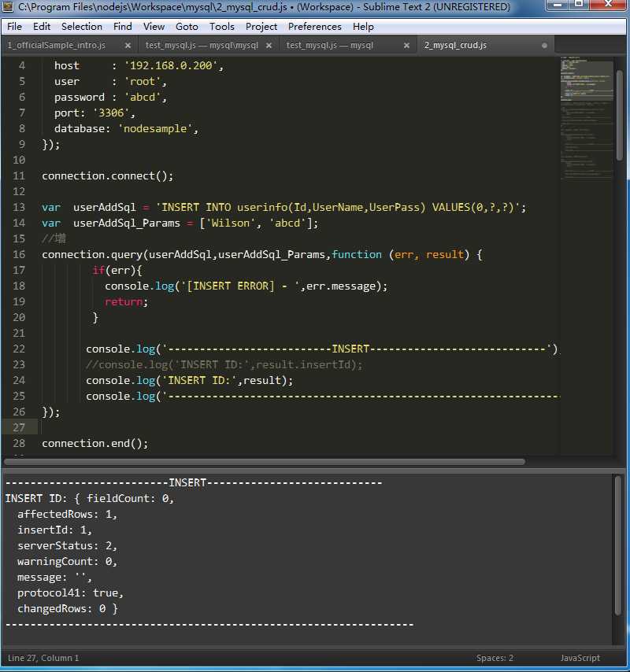Click 'affectedRows: 1,' in output panel

tap(67, 515)
